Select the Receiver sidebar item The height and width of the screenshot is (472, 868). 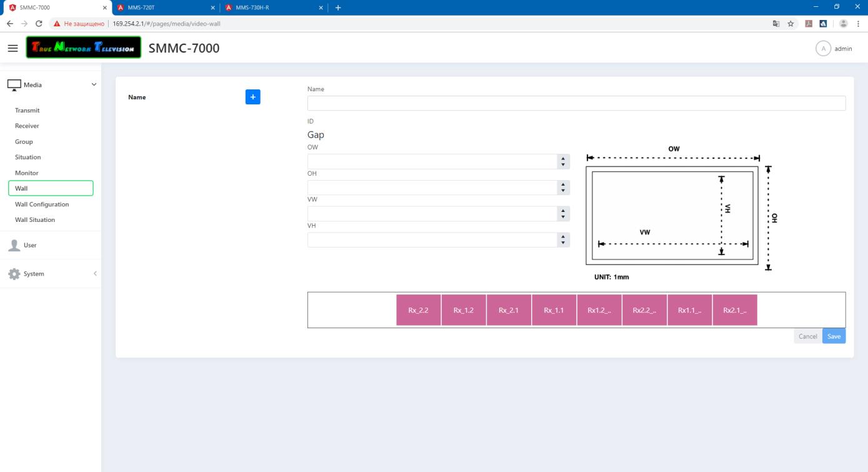[x=27, y=126]
